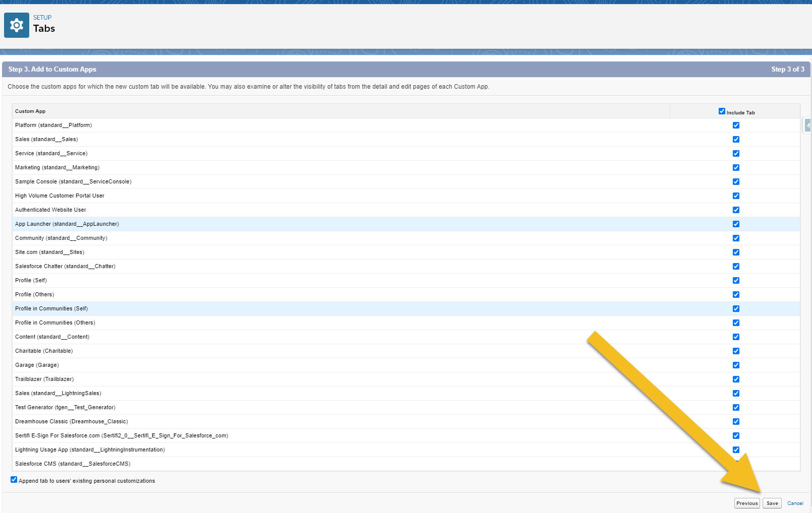Toggle the Service app checkbox
This screenshot has height=513, width=812.
pyautogui.click(x=736, y=153)
